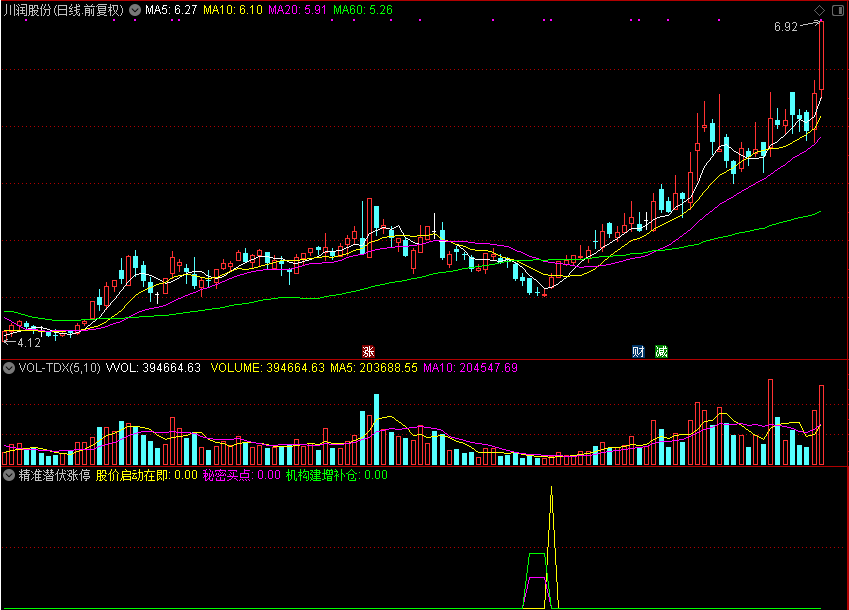The height and width of the screenshot is (610, 849).
Task: Click the tallest cyan volume bar mid-chart
Action: 376,429
